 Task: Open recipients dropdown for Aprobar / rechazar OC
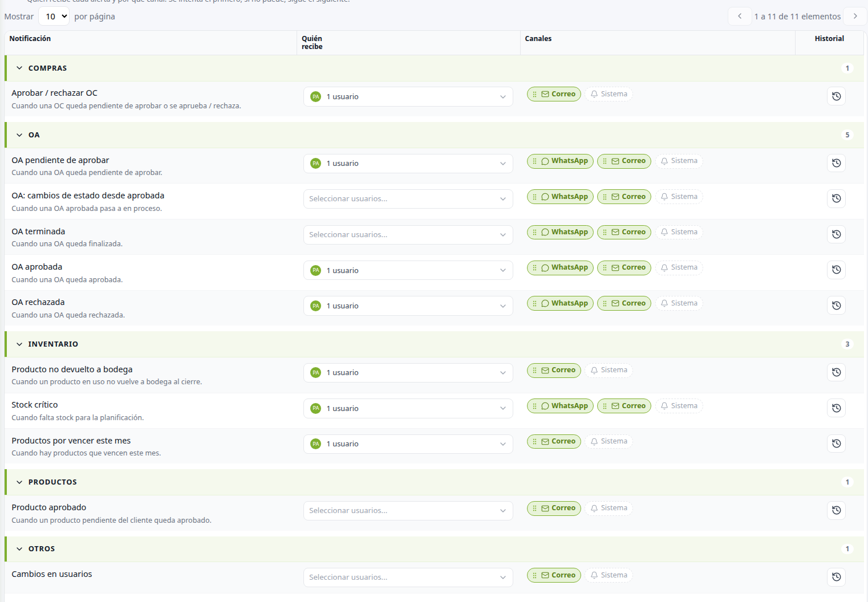click(408, 97)
